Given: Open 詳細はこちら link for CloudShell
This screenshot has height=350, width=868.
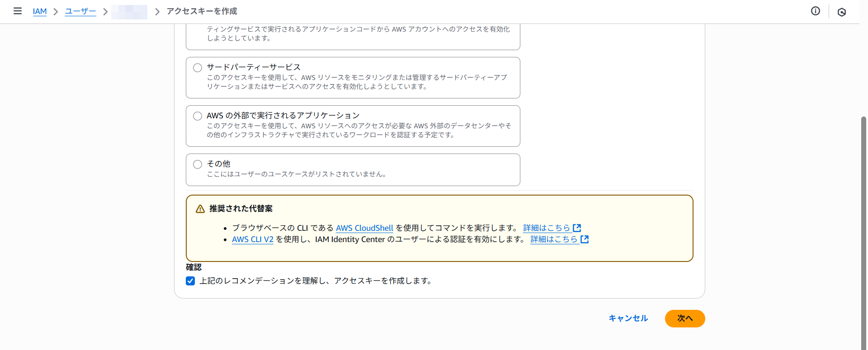Looking at the screenshot, I should pos(546,228).
